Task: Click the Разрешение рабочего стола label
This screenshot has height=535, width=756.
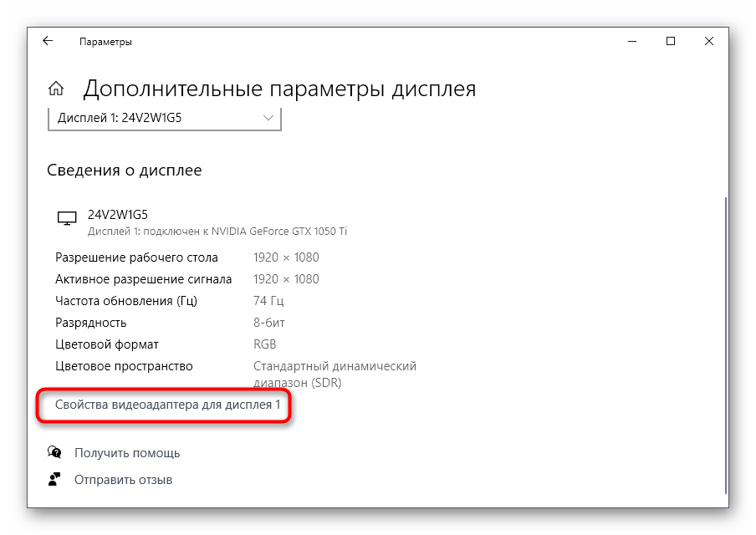Action: (x=136, y=257)
